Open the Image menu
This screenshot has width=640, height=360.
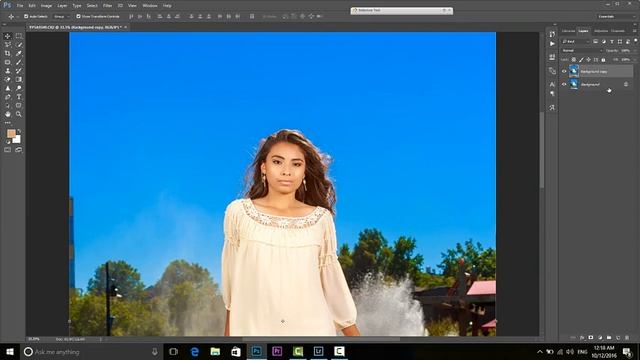click(46, 6)
